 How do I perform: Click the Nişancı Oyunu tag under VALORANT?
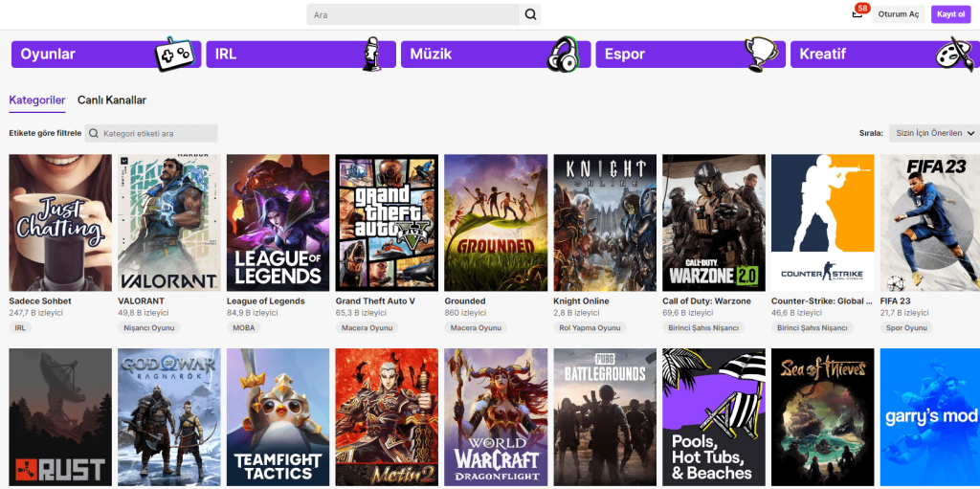pyautogui.click(x=148, y=327)
